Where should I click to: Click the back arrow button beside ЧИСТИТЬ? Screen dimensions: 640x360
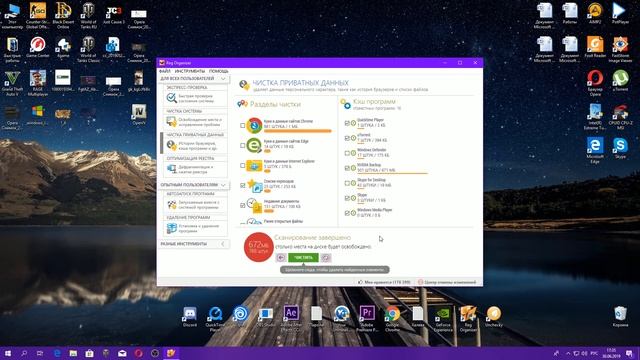(281, 258)
